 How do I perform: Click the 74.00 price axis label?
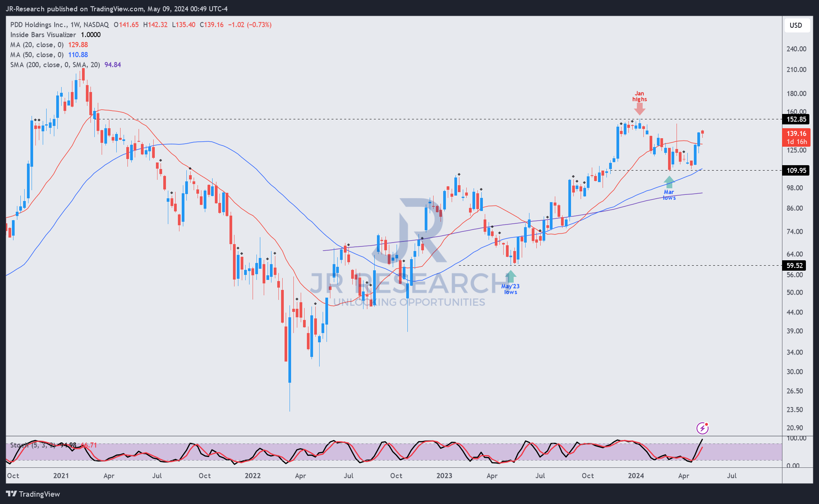795,232
